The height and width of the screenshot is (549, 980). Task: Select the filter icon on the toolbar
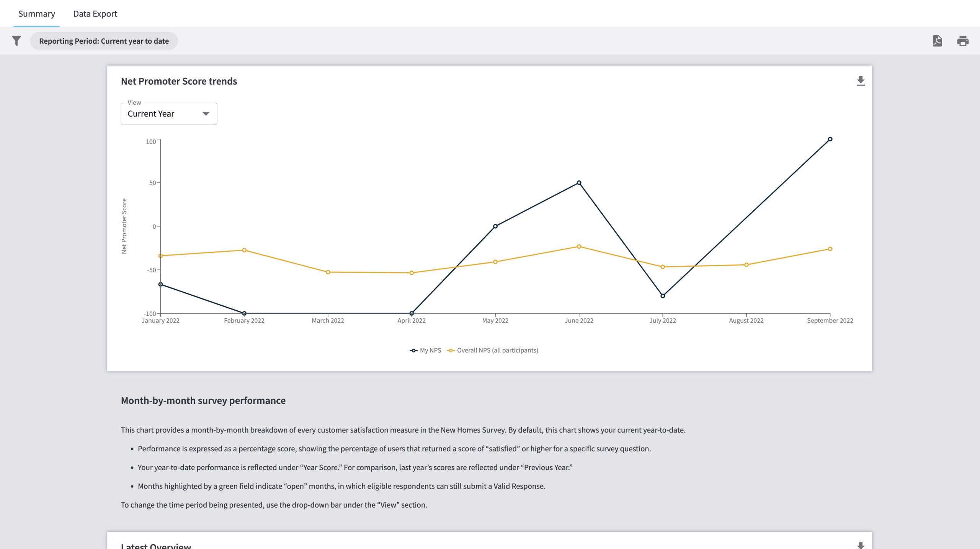(x=16, y=41)
